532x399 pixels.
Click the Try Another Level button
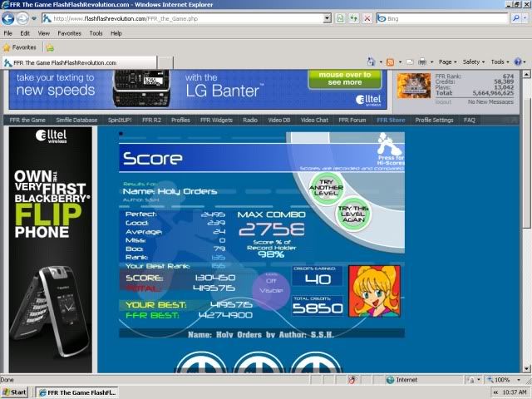(x=326, y=185)
